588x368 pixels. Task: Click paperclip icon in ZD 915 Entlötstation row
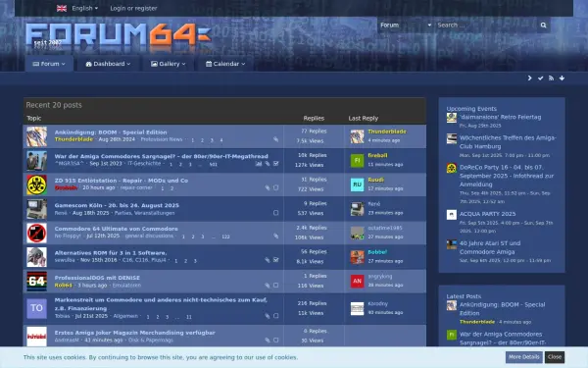(268, 187)
